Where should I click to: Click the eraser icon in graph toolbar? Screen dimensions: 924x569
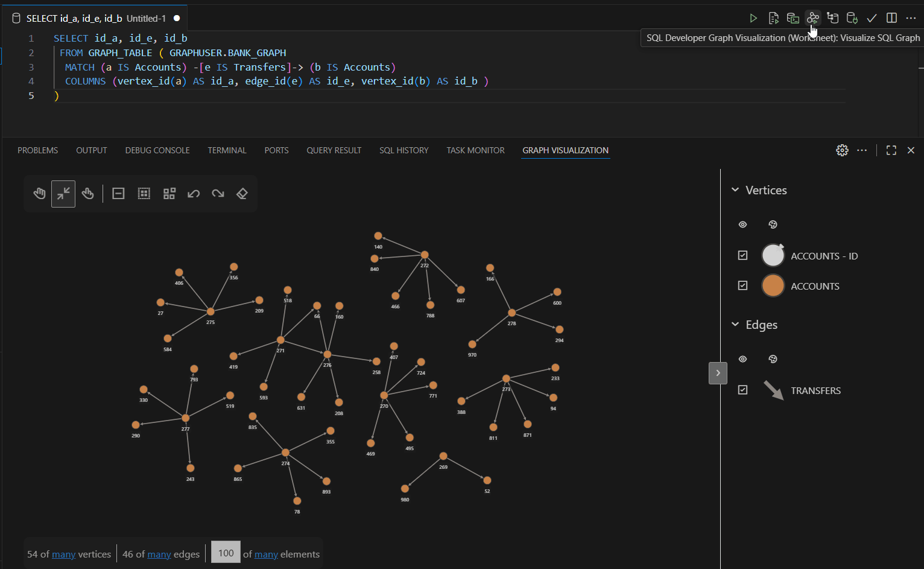click(x=242, y=194)
